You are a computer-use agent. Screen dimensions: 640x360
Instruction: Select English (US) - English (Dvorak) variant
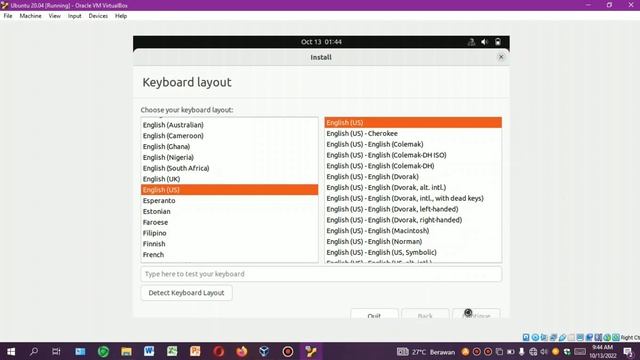[x=413, y=177]
